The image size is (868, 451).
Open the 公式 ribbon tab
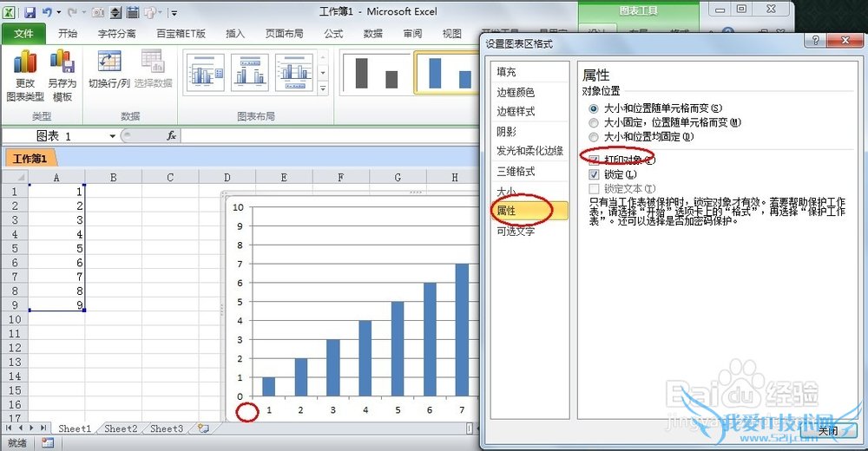(333, 34)
